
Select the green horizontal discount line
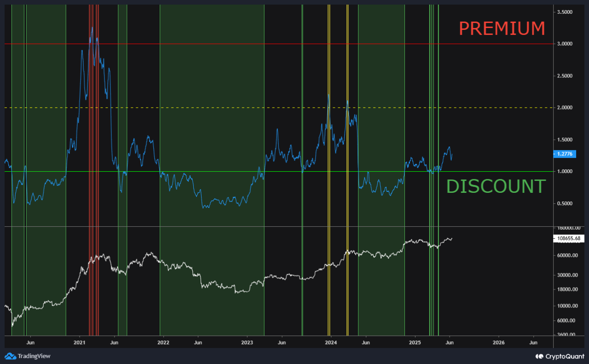[x=276, y=171]
